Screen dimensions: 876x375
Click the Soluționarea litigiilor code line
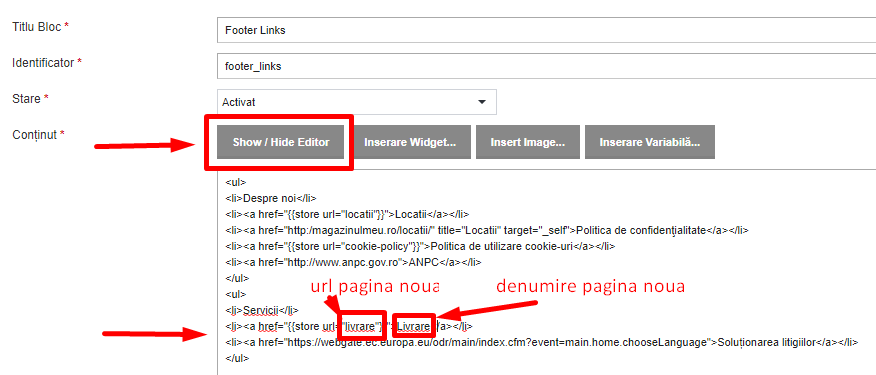tap(542, 341)
